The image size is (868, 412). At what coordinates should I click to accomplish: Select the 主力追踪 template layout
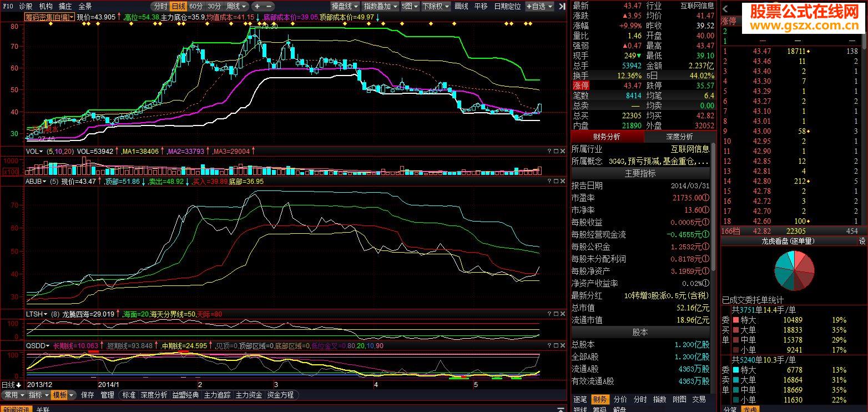pos(217,395)
